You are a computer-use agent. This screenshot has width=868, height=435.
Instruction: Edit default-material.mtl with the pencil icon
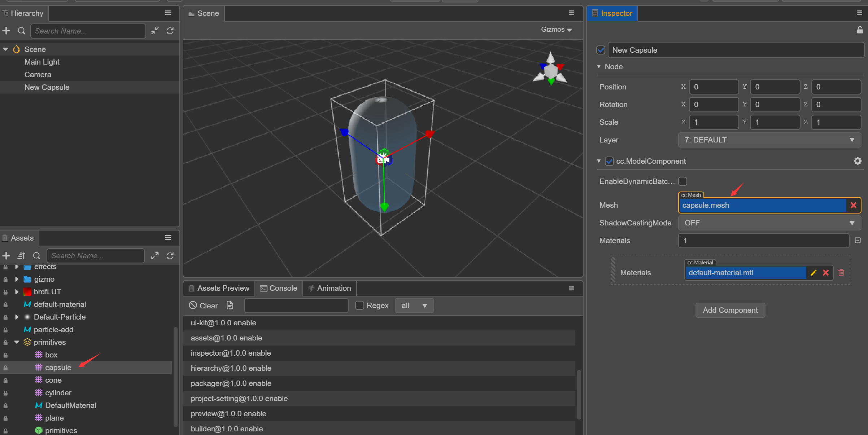point(814,273)
